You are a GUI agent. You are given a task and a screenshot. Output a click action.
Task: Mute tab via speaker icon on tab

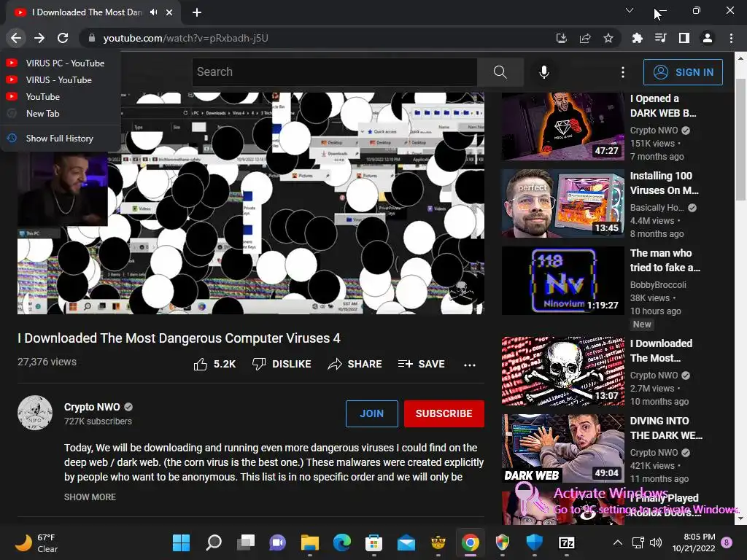pos(153,12)
